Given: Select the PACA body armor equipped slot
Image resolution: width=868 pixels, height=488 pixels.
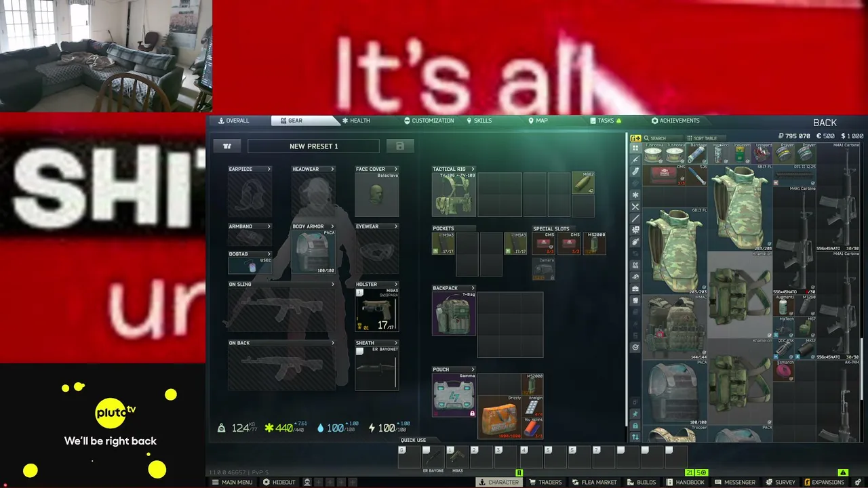Looking at the screenshot, I should [x=313, y=252].
